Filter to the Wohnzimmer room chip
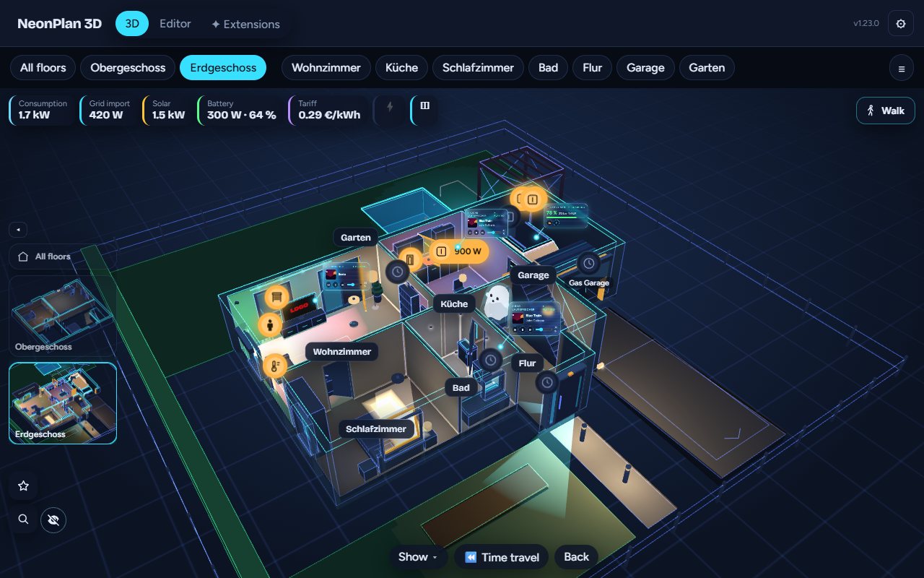Image resolution: width=924 pixels, height=578 pixels. (x=326, y=68)
